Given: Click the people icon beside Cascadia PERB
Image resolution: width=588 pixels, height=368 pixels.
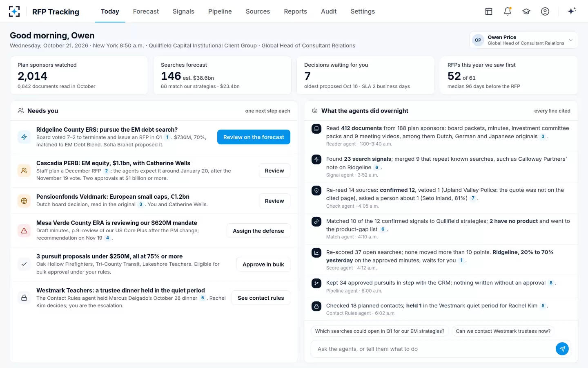Looking at the screenshot, I should pos(24,171).
